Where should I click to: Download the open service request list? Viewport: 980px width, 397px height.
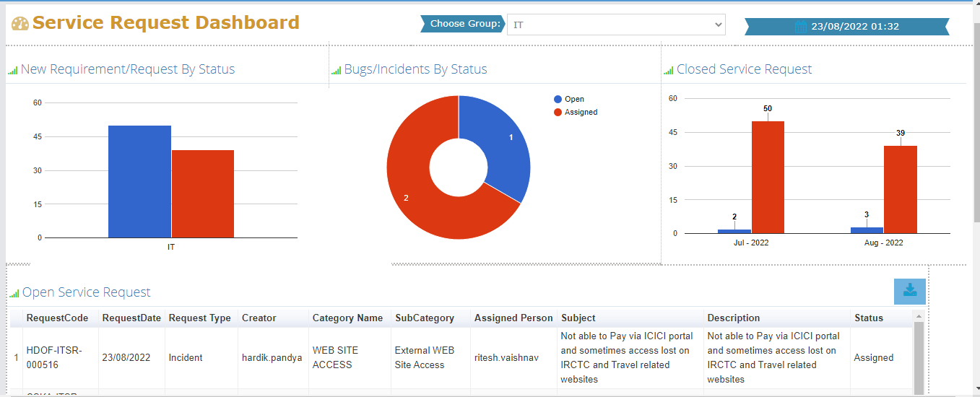click(909, 291)
